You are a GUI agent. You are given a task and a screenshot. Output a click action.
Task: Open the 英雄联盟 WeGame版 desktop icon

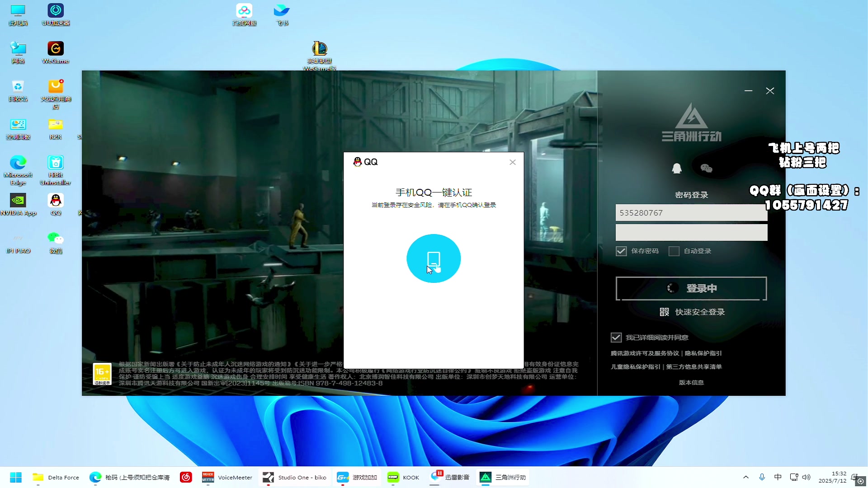320,56
